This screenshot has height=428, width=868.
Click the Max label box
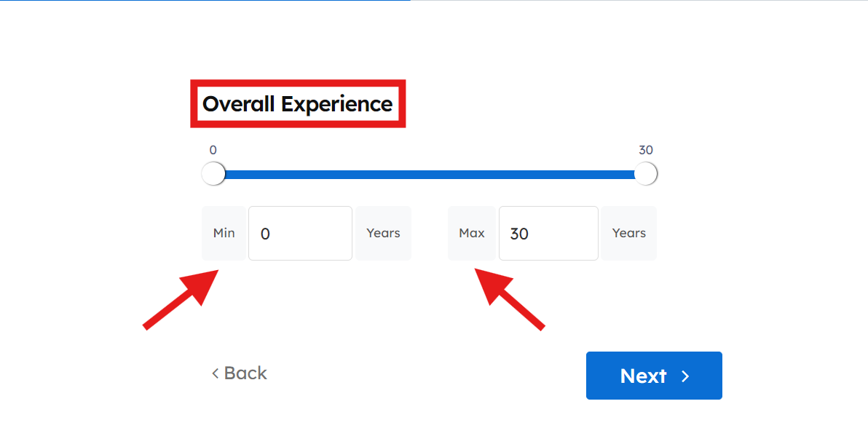pos(472,234)
